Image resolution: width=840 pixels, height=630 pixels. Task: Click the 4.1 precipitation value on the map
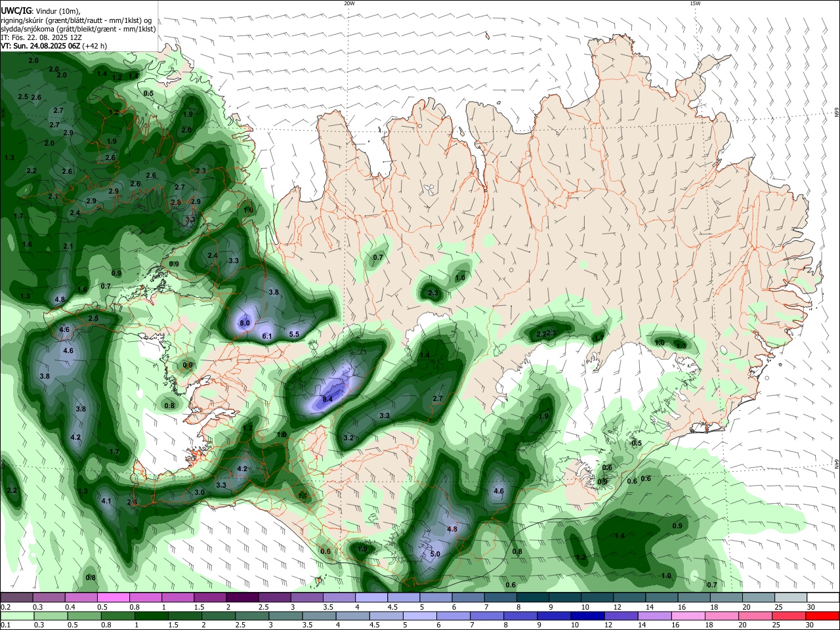click(x=106, y=501)
